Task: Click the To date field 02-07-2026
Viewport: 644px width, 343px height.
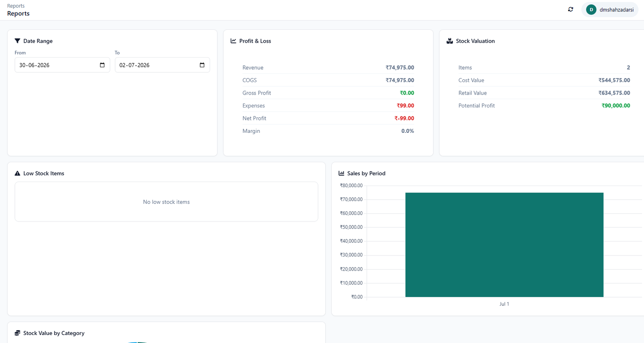Action: [x=162, y=65]
